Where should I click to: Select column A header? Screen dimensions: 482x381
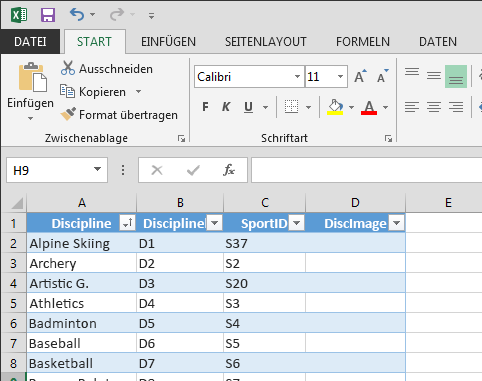pos(82,202)
